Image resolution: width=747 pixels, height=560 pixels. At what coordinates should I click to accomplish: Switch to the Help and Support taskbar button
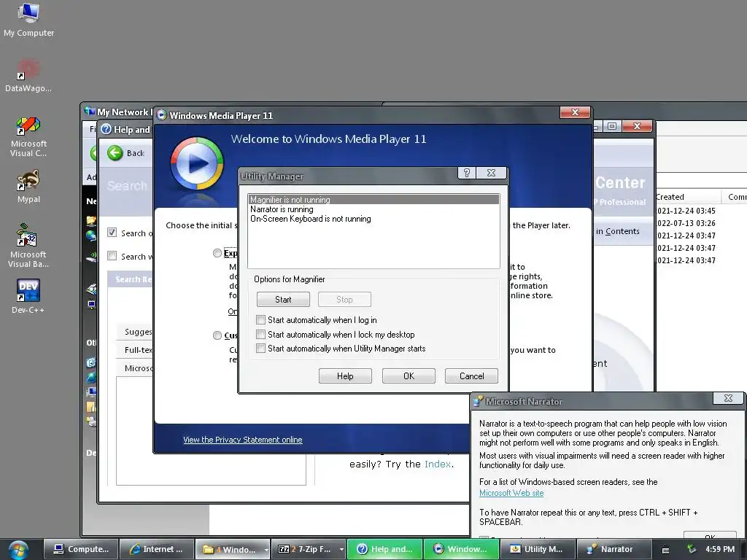pos(385,549)
